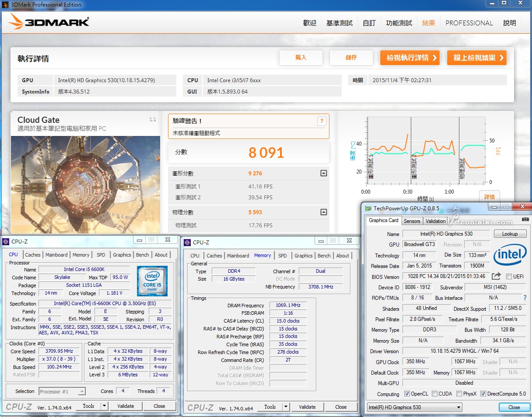Screen dimensions: 532x417
Task: Switch to the 歡迎 tab in 3DMark
Action: pos(309,23)
